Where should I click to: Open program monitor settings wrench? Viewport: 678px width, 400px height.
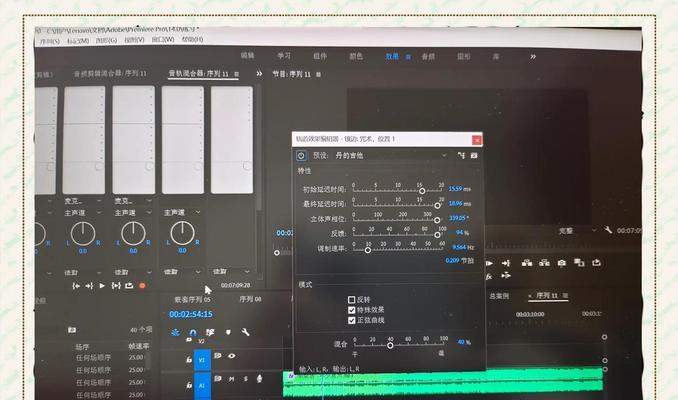point(608,230)
